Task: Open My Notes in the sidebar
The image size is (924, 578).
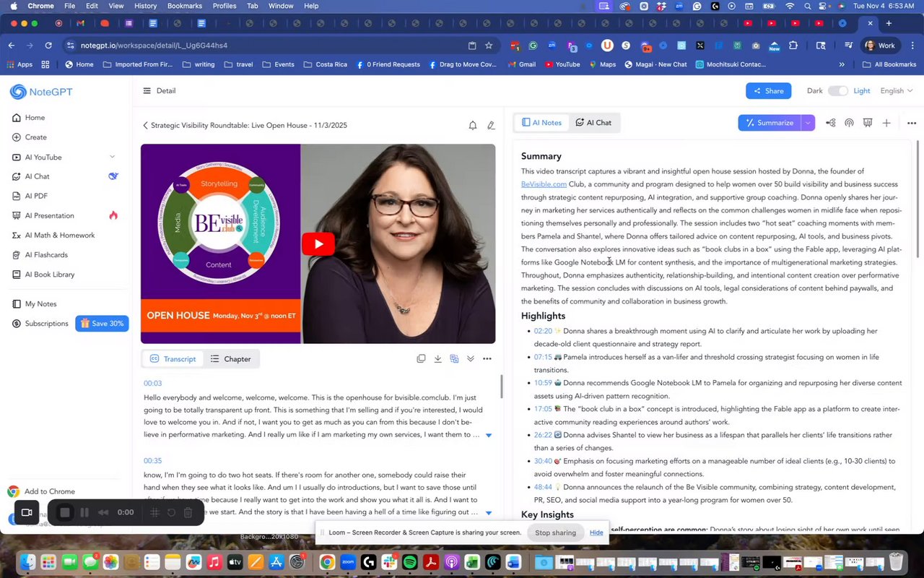Action: click(35, 304)
